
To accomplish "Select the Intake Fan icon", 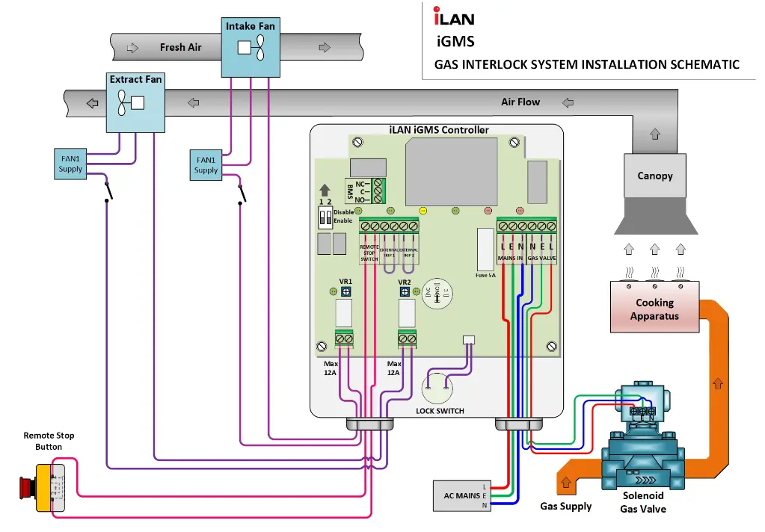I will point(251,46).
